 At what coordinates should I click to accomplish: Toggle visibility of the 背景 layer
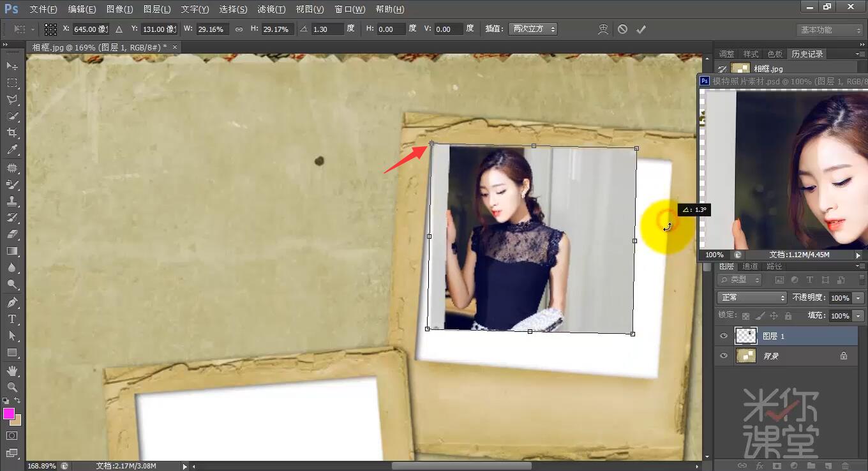tap(723, 356)
